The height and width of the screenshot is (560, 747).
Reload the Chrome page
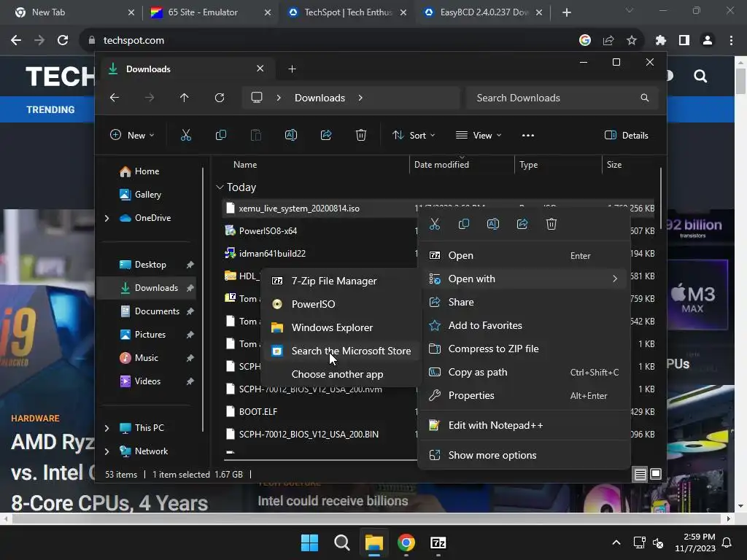point(63,41)
